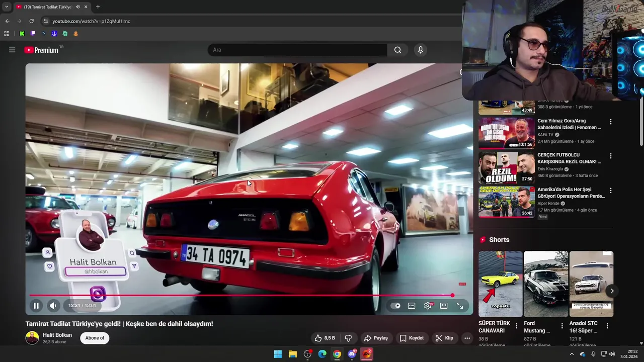This screenshot has width=644, height=362.
Task: Open the Halit Bolkan channel name link
Action: coord(57,335)
